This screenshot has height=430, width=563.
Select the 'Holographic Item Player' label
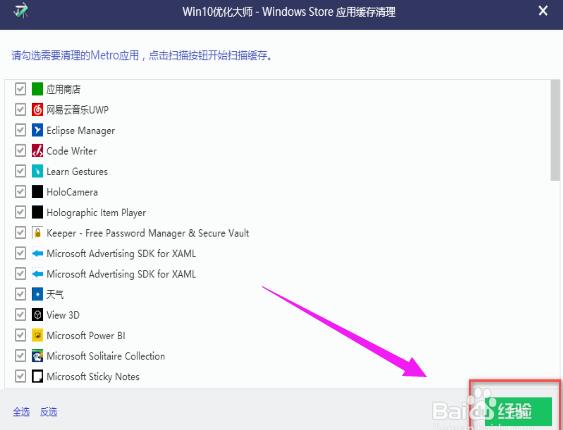pos(96,213)
